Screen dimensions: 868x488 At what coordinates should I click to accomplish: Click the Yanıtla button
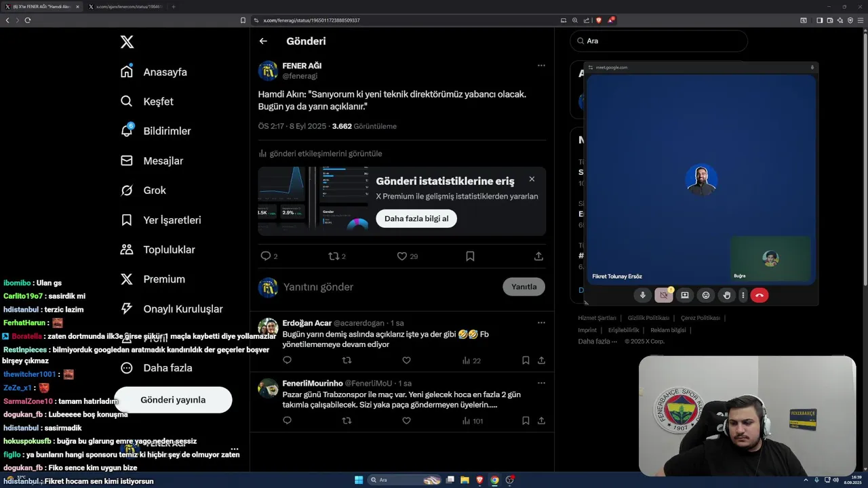pos(524,287)
